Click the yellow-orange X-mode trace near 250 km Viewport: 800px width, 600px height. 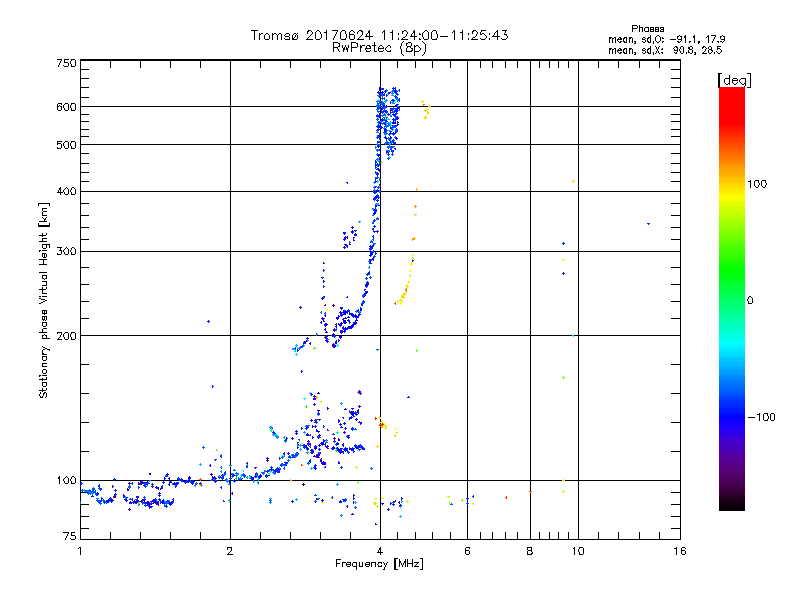coord(405,283)
